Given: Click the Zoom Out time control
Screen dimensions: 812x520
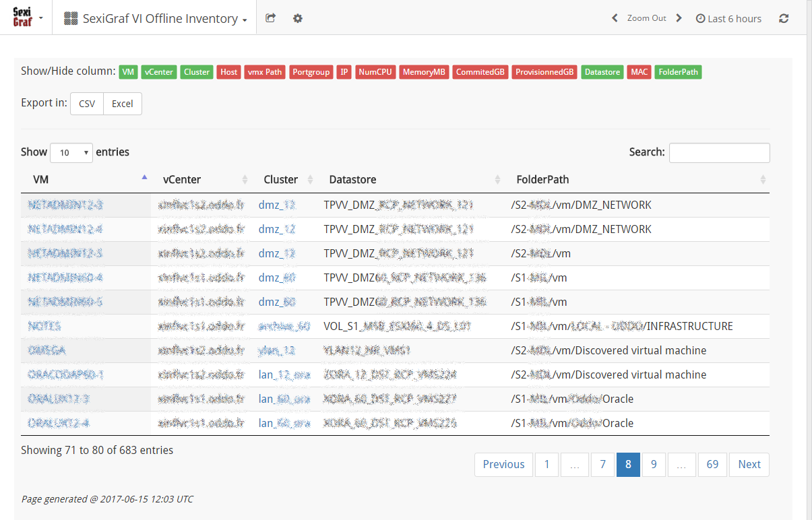Looking at the screenshot, I should coord(646,18).
